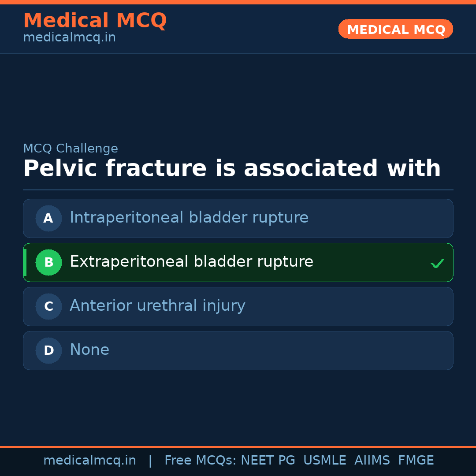476x476 pixels.
Task: Click the MCQ Challenge label
Action: coord(71,149)
